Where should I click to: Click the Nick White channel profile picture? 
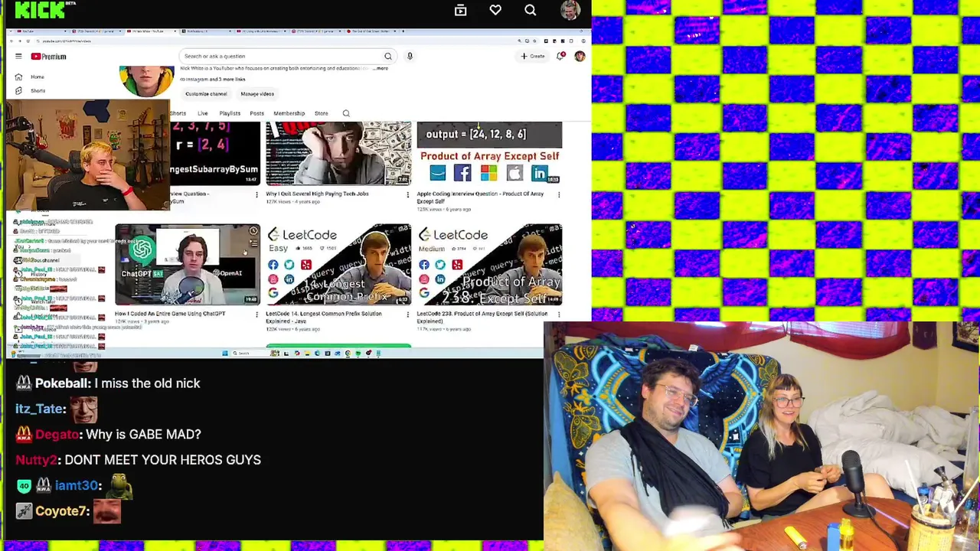(147, 80)
